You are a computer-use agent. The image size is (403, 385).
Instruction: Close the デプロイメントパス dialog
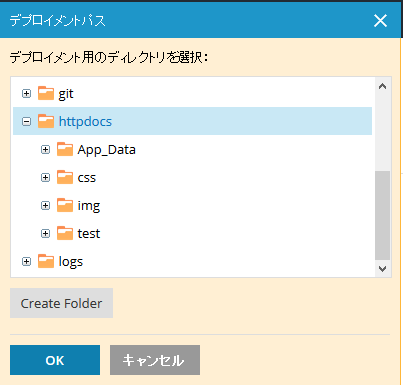(x=380, y=21)
